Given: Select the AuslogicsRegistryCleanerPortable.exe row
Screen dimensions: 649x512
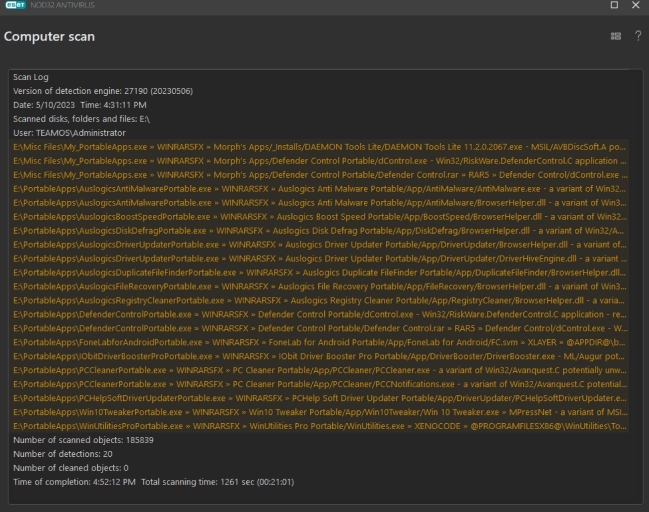Looking at the screenshot, I should [x=320, y=300].
